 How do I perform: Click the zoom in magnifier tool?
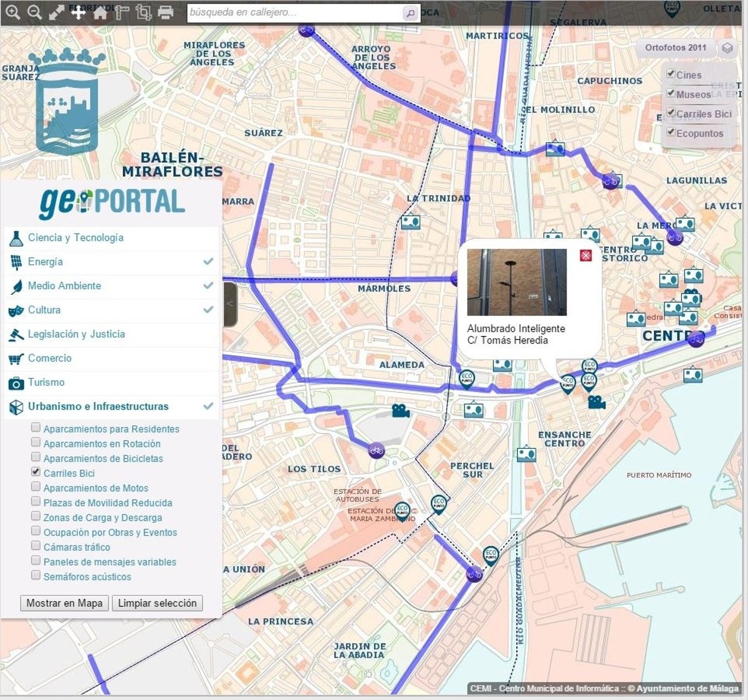[x=12, y=12]
